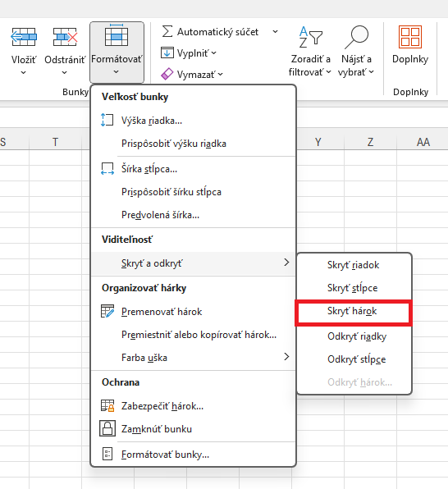Click the Formátovať bunky menu text
This screenshot has width=448, height=489.
(165, 455)
